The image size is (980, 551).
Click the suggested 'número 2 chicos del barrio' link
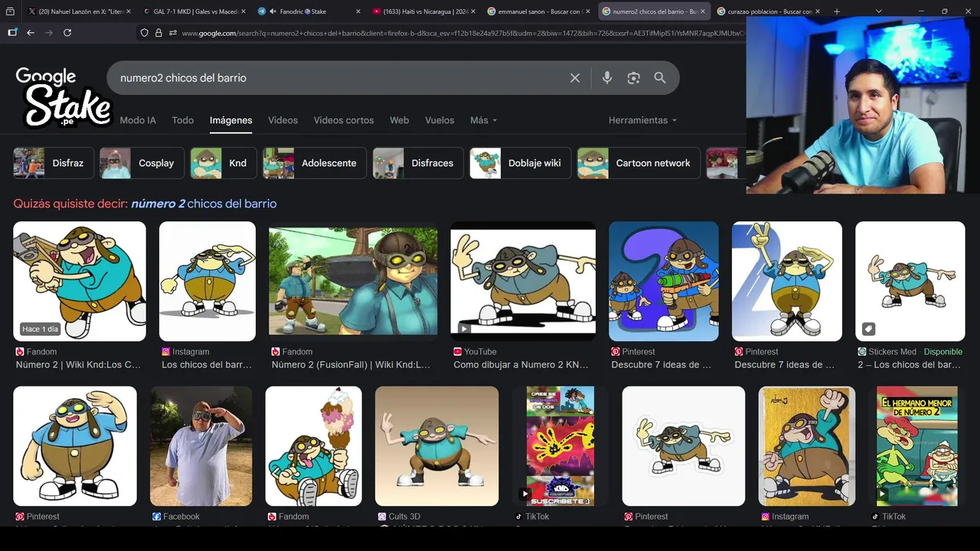tap(204, 204)
